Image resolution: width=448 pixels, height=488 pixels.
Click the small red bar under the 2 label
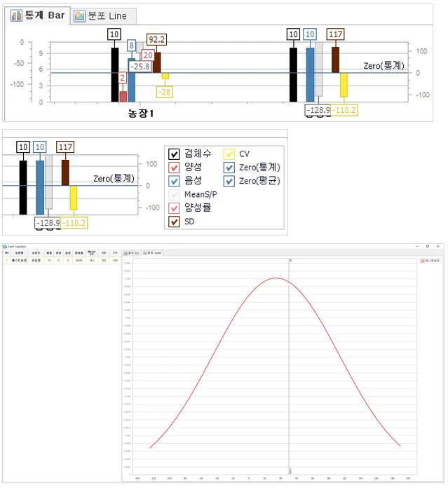pos(123,97)
